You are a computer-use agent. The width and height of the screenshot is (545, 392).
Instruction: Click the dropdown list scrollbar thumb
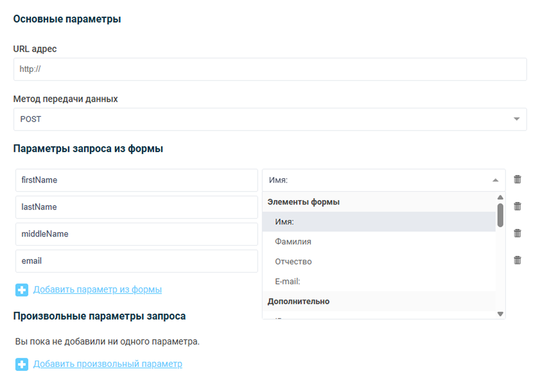point(500,215)
